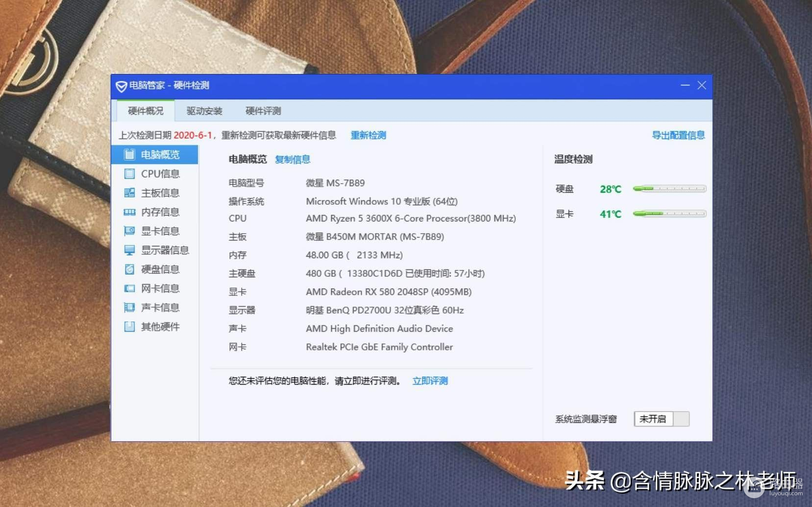Viewport: 812px width, 507px height.
Task: Toggle the 系统监测悬浮窗 switch
Action: (662, 419)
